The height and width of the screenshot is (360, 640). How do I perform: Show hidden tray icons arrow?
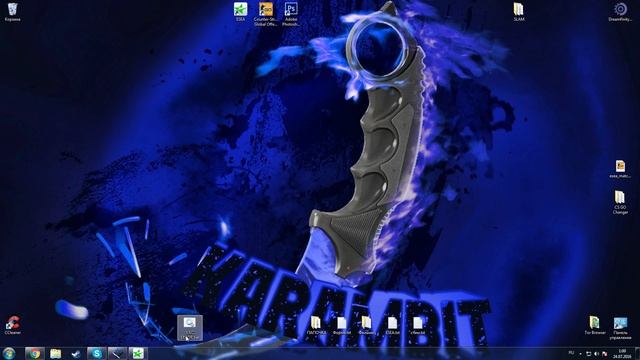point(580,353)
